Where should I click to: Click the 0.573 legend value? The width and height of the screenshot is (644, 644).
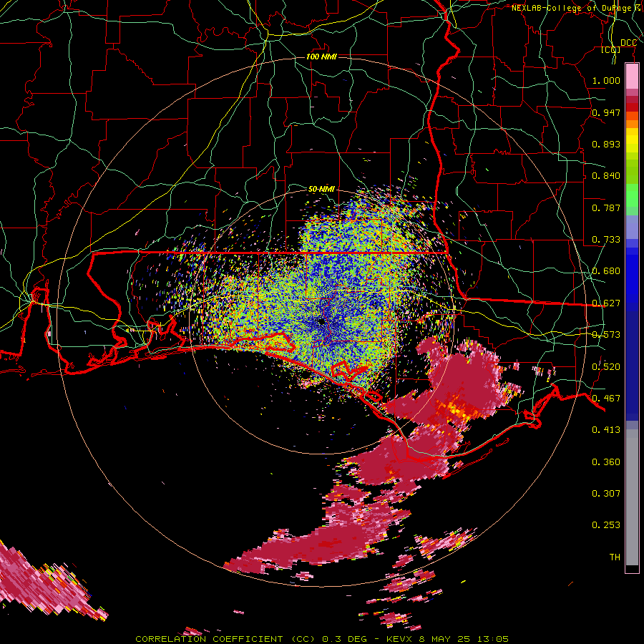click(x=606, y=335)
